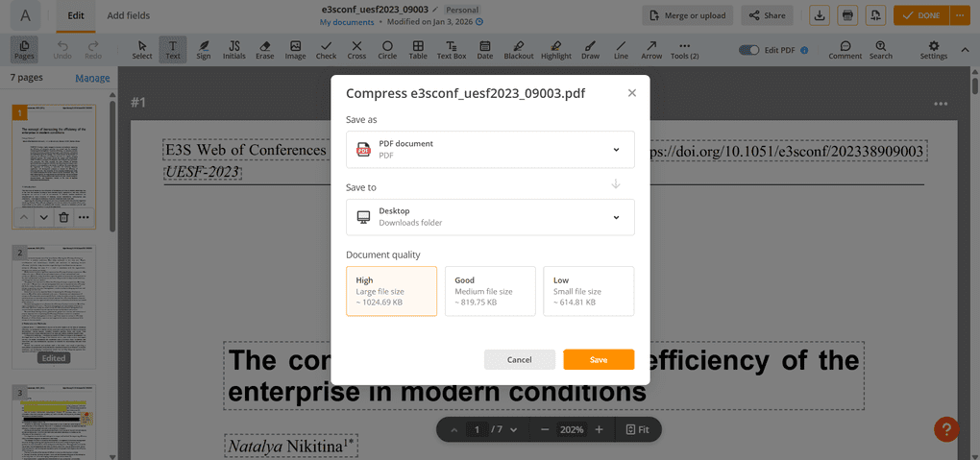Delete page 1 with trash icon
Viewport: 980px width, 460px height.
[63, 217]
